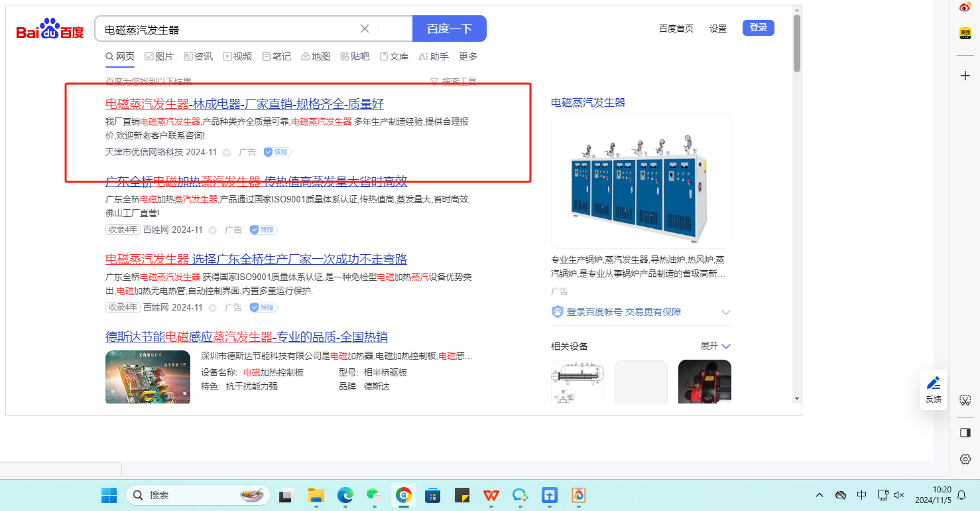980x511 pixels.
Task: Click the volume muted icon in tray
Action: 900,495
